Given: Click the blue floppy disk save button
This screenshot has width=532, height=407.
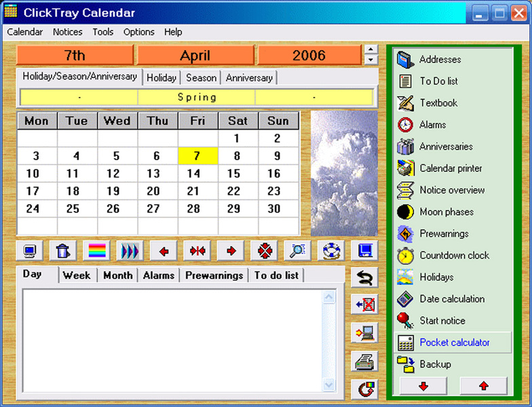Looking at the screenshot, I should [x=365, y=251].
